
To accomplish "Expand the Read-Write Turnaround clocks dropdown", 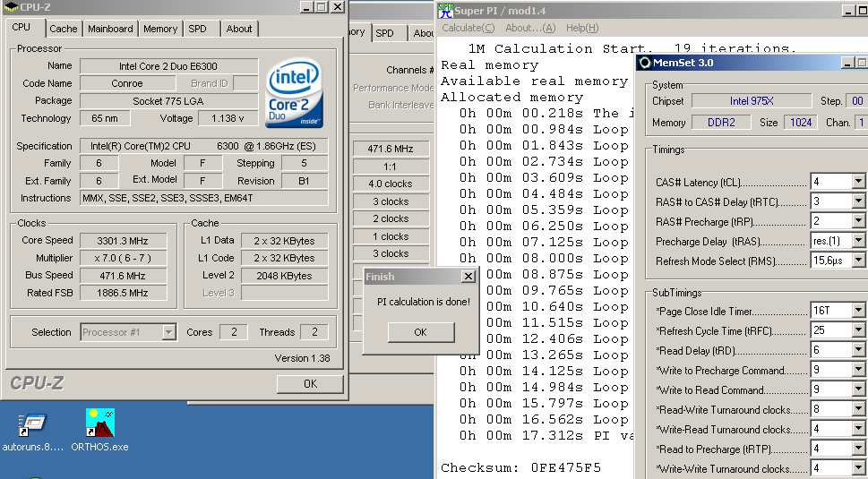I will 858,409.
